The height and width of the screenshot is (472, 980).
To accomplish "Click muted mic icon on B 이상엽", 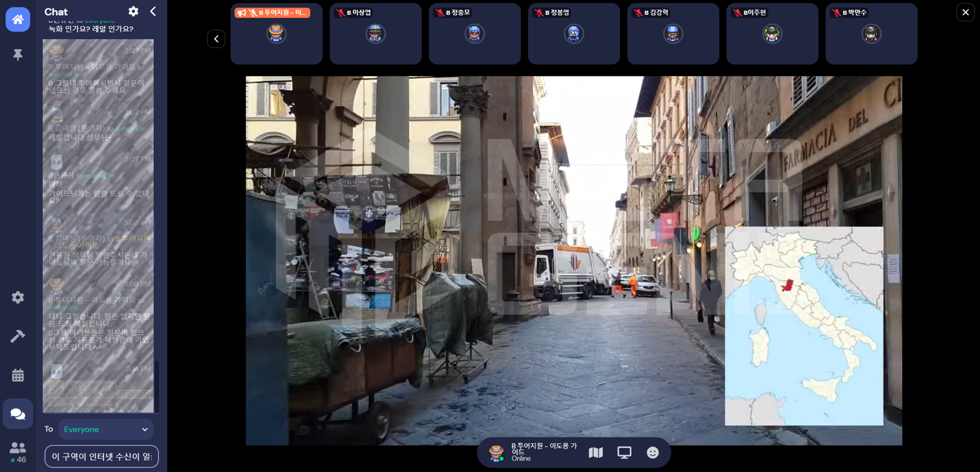I will [x=341, y=12].
